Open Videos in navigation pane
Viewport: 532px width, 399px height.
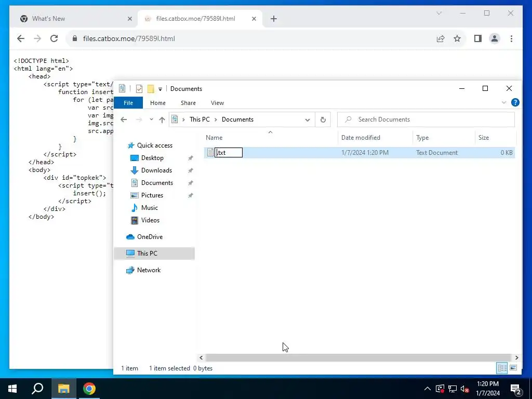150,220
